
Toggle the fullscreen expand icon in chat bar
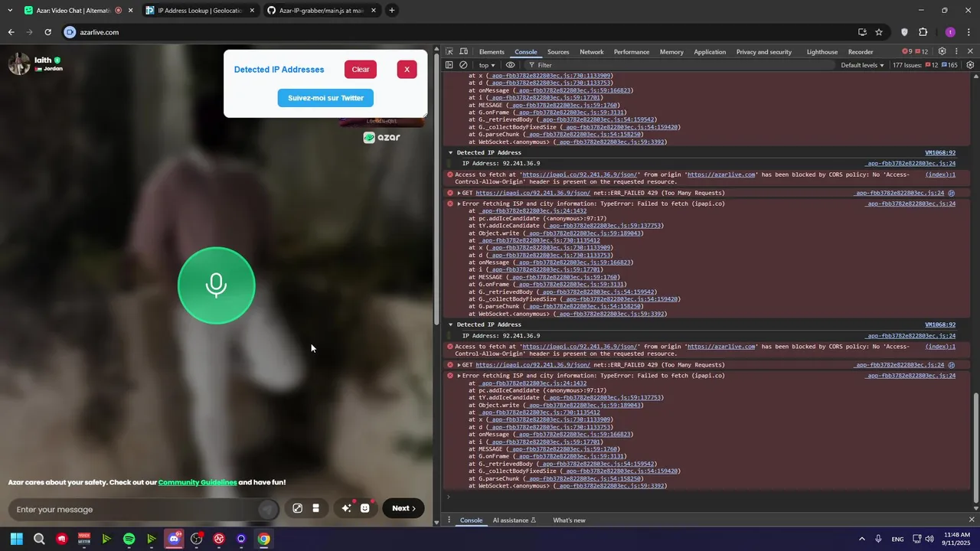297,508
